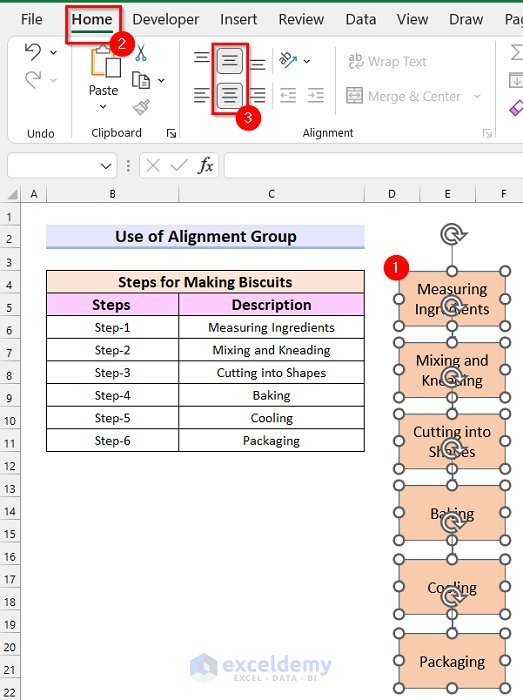Viewport: 523px width, 700px height.
Task: Expand the Paste options arrow
Action: point(103,107)
